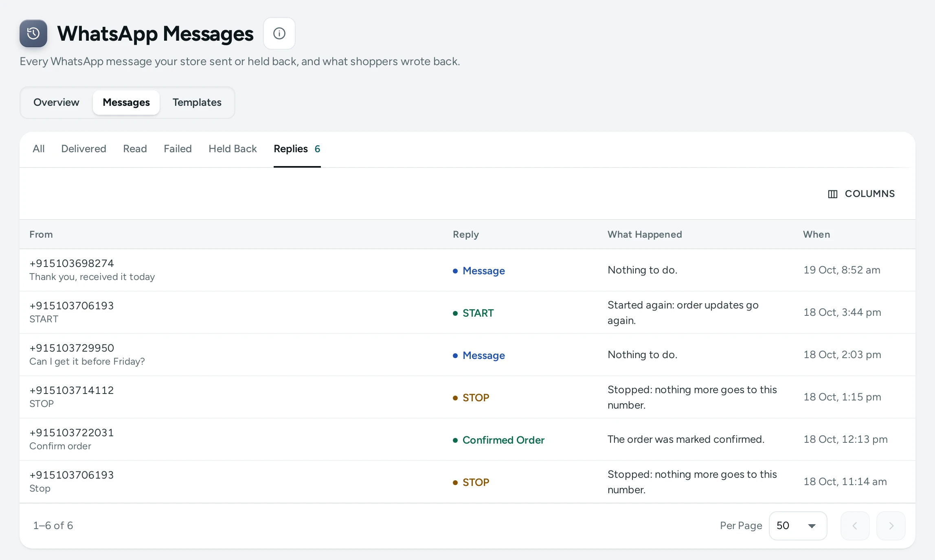The image size is (935, 560).
Task: Click the What Happened column header
Action: (x=645, y=234)
